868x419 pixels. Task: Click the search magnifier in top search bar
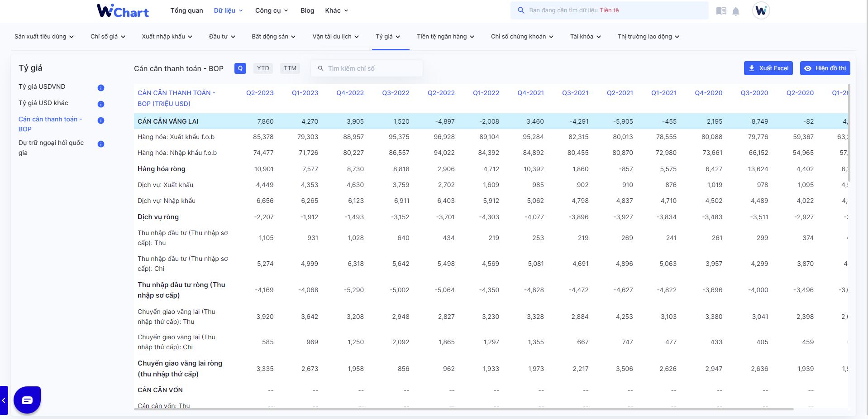coord(521,10)
